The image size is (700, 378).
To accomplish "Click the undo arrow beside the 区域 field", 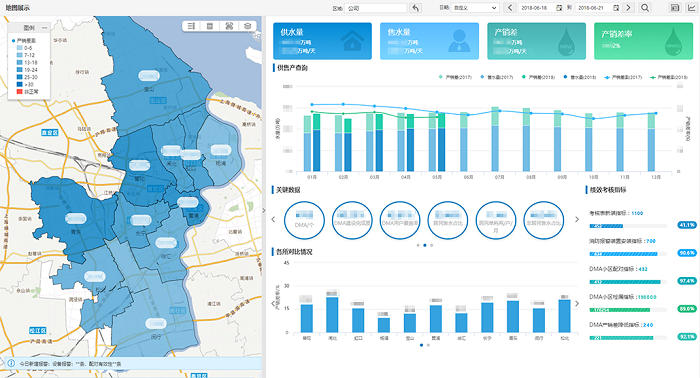I will coord(416,8).
